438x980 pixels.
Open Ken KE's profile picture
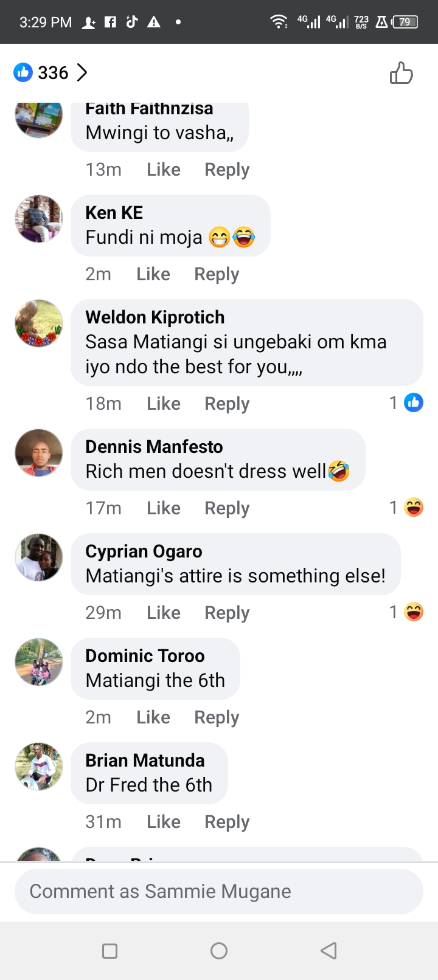[39, 219]
